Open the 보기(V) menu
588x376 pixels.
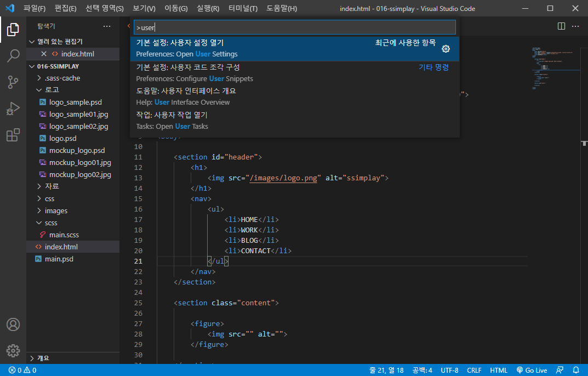pyautogui.click(x=144, y=8)
